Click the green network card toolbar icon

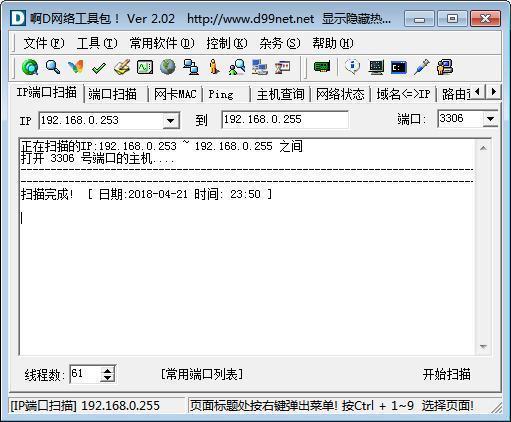click(x=322, y=67)
